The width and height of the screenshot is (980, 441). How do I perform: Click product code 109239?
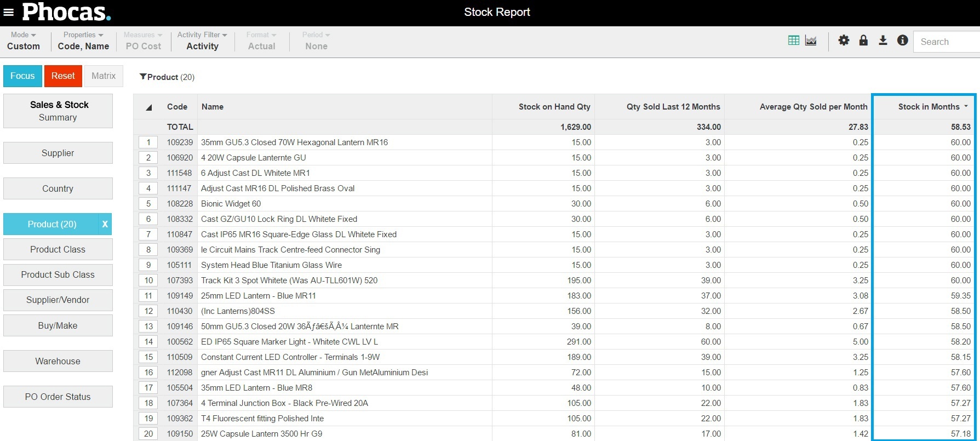click(180, 142)
